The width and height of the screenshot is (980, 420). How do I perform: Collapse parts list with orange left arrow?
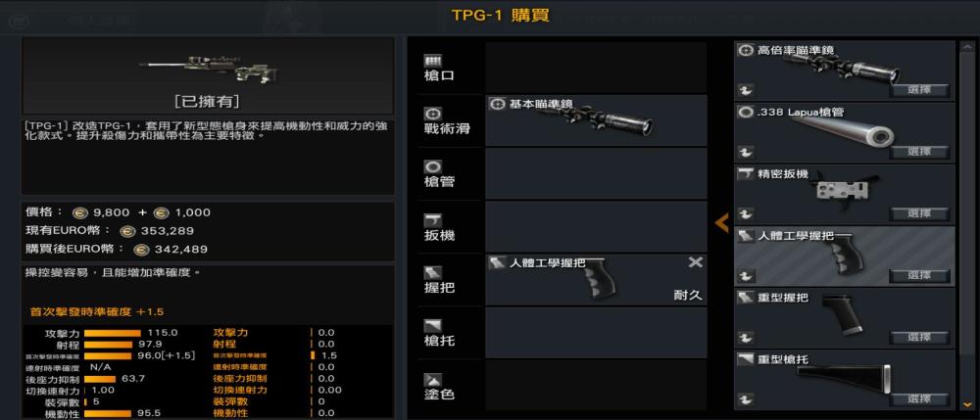pos(722,223)
